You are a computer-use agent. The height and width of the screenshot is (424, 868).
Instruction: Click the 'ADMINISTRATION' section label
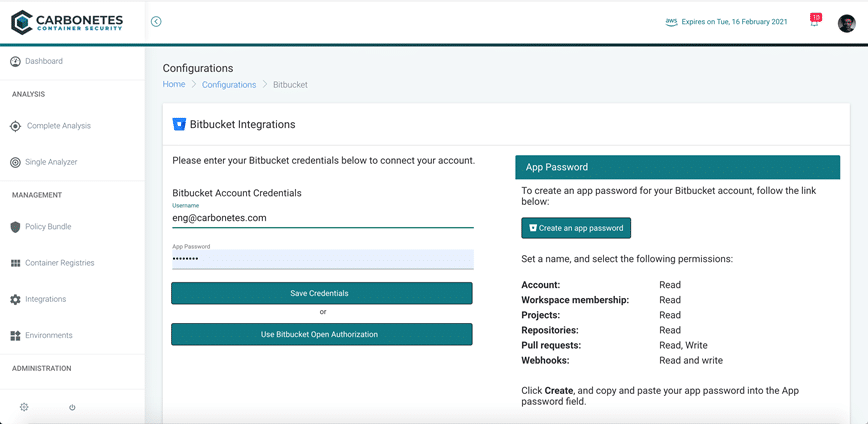42,368
